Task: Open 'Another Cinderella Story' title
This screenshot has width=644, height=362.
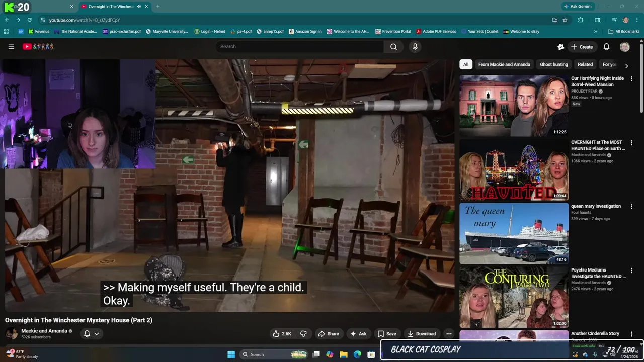Action: coord(595,334)
